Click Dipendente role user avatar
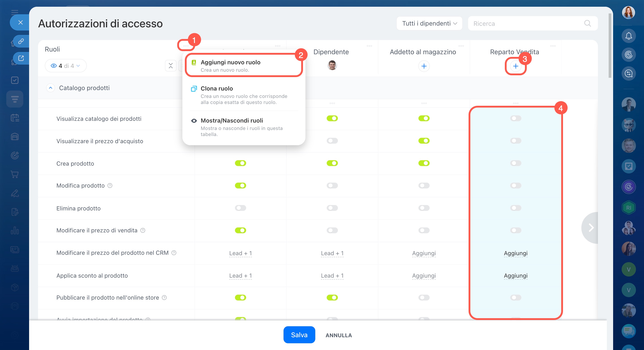This screenshot has height=350, width=644. 332,65
